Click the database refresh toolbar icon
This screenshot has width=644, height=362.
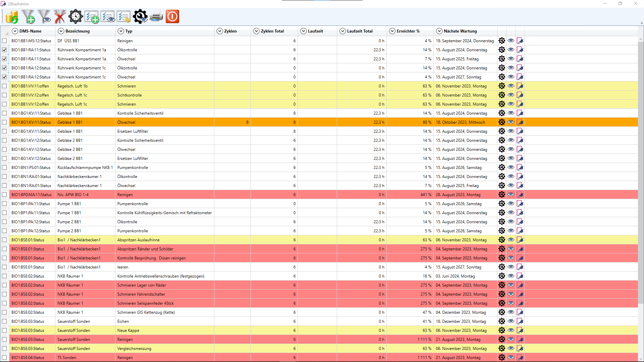(x=12, y=16)
